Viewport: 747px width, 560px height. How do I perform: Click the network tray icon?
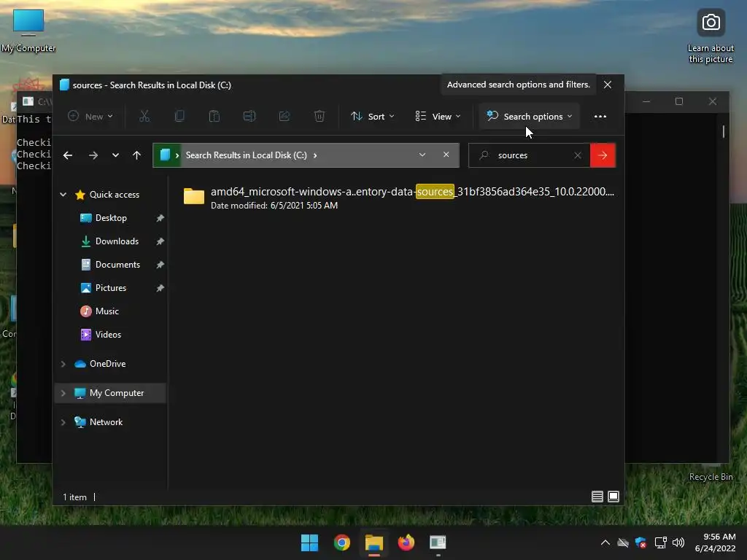660,542
